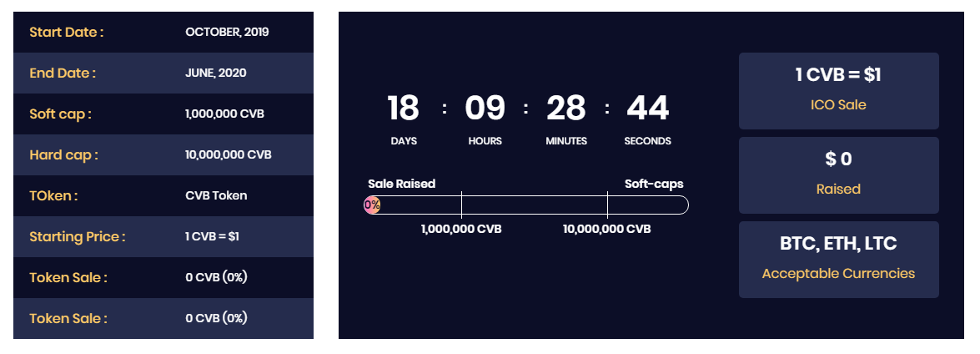Click the 0% progress bar indicator
Viewport: 980px width, 354px height.
coord(372,205)
